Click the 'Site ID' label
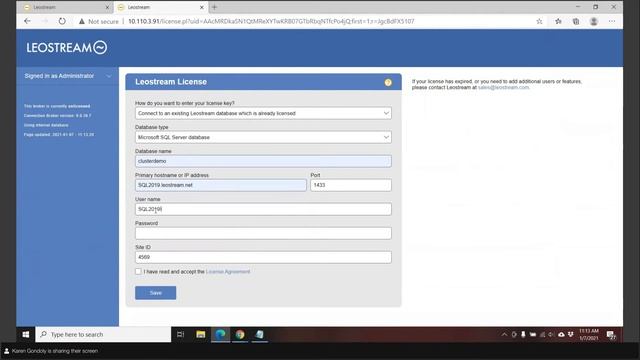The image size is (640, 360). (x=143, y=247)
